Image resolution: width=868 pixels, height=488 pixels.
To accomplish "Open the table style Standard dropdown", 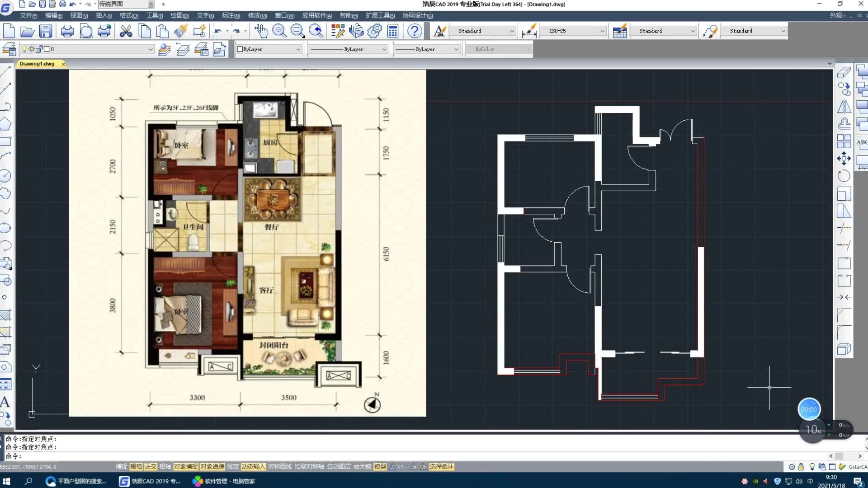I will pos(664,31).
